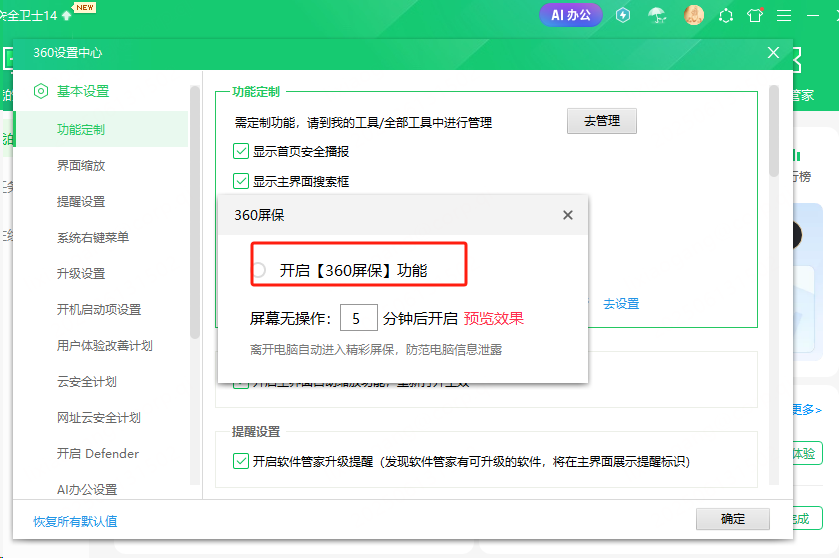Click the lightning shield icon in title bar
This screenshot has width=839, height=558.
(623, 15)
